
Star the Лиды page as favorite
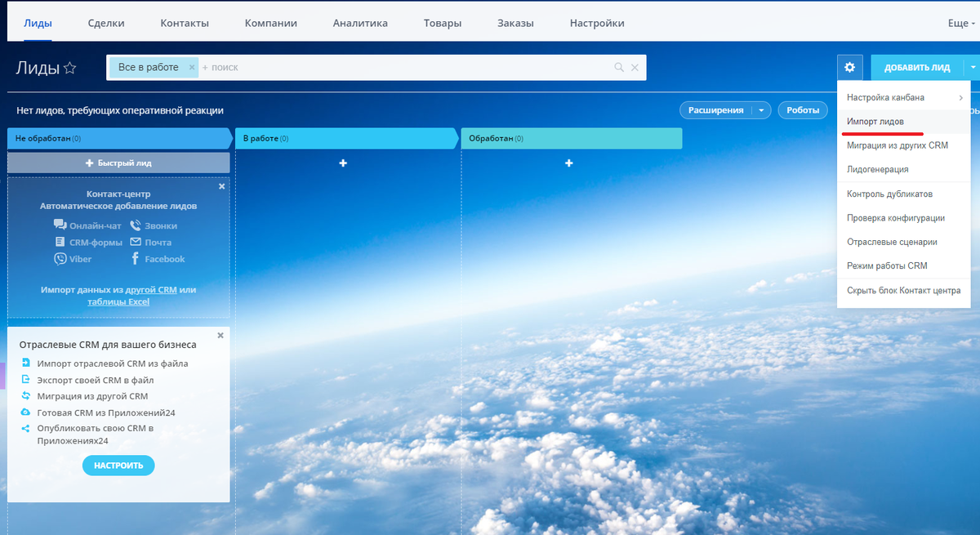point(70,68)
